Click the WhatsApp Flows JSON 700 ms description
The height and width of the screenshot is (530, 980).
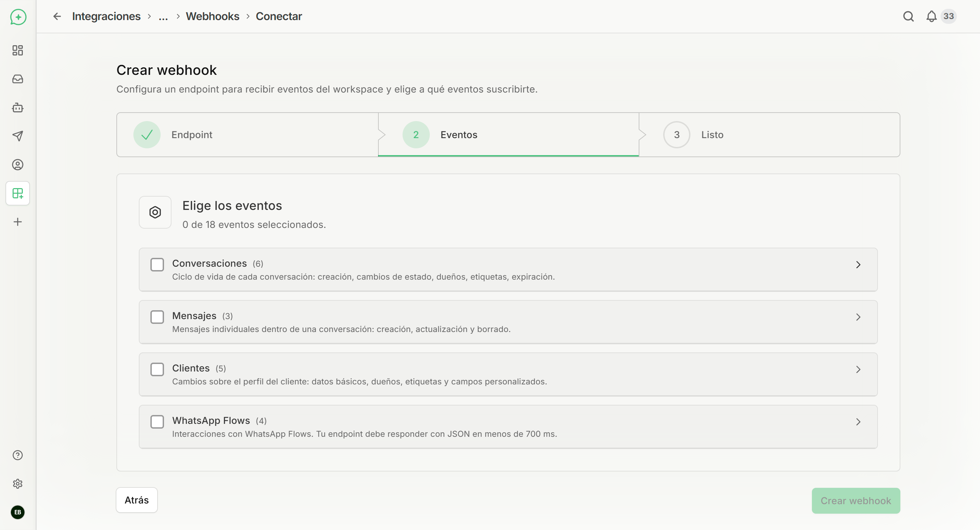click(x=364, y=434)
